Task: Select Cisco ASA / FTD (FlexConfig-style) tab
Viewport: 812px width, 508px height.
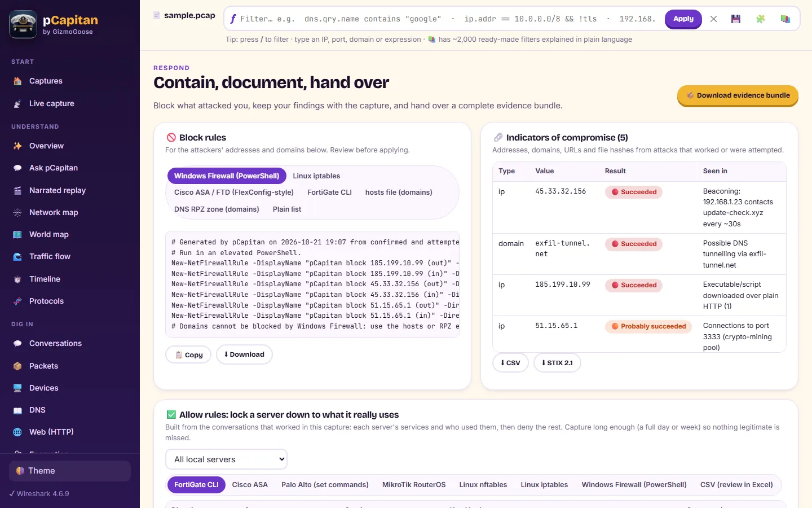Action: [234, 192]
